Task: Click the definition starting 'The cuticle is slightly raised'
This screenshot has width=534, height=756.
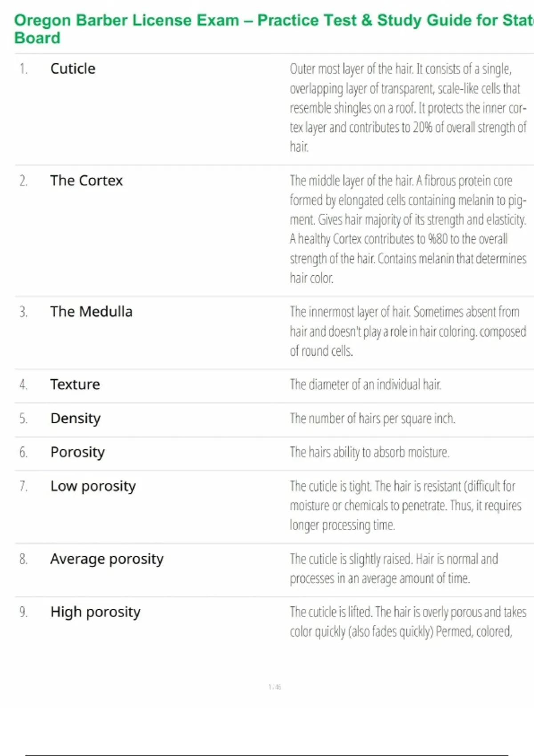Action: tap(394, 569)
